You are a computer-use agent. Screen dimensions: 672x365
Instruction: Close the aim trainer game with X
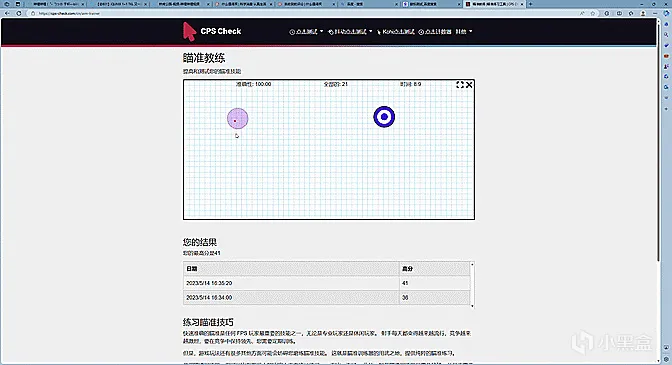pos(469,85)
